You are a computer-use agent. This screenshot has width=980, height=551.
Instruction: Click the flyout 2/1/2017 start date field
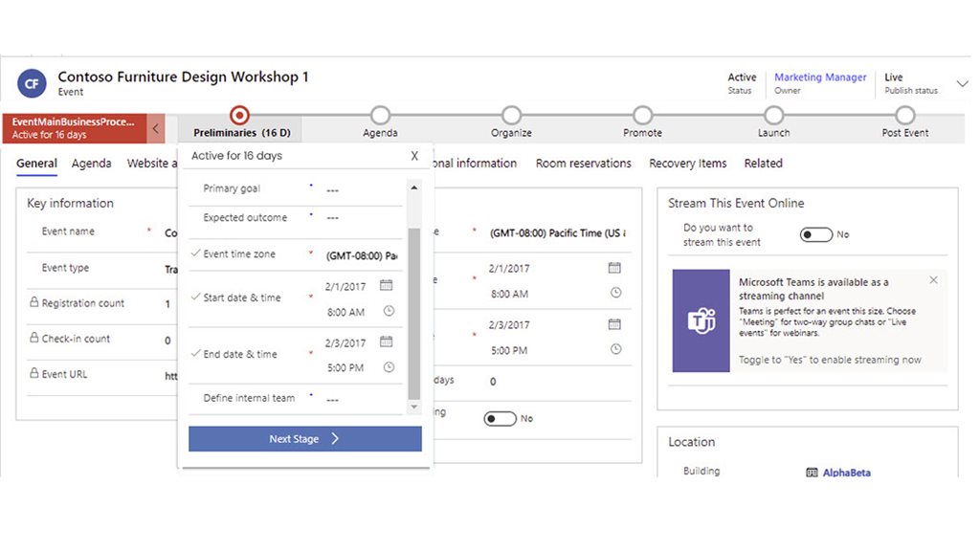[345, 287]
